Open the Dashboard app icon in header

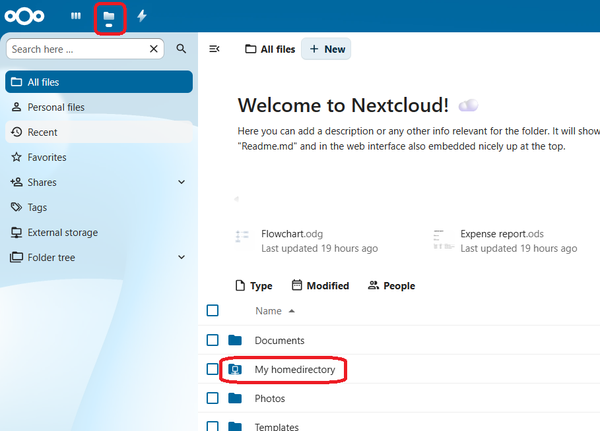click(76, 16)
